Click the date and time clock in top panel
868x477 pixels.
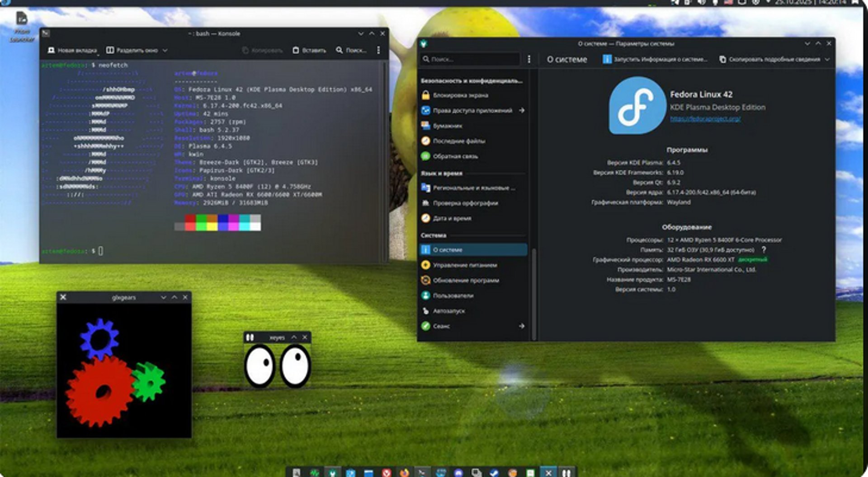point(811,2)
